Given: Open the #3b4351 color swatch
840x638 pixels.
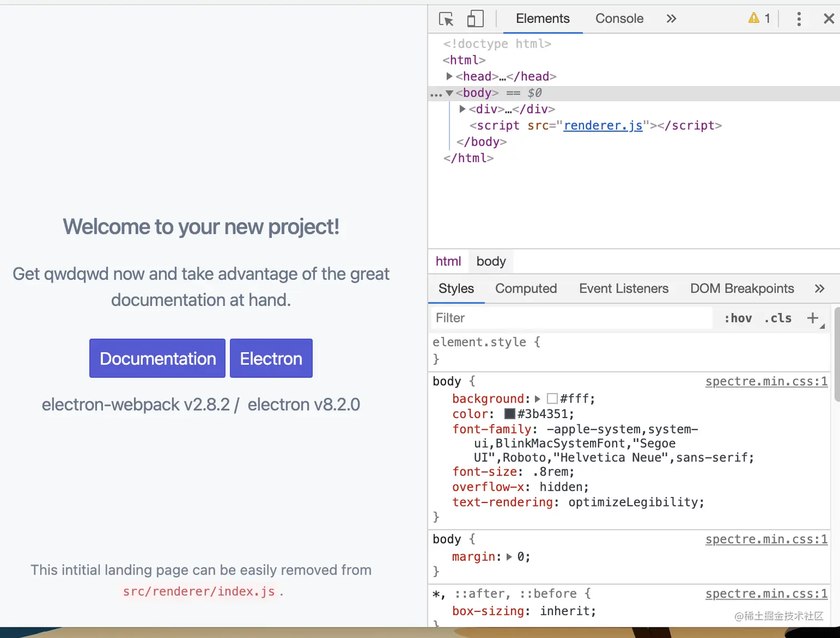Looking at the screenshot, I should [x=509, y=414].
